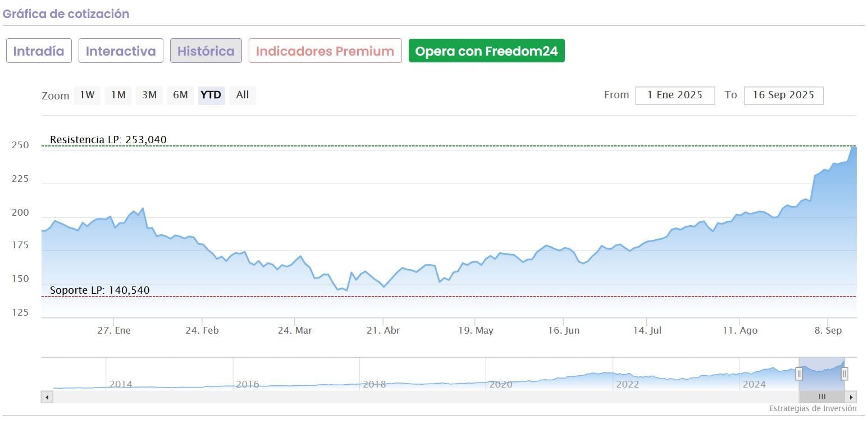Open the Interactiva chart tab
The height and width of the screenshot is (428, 868).
121,51
